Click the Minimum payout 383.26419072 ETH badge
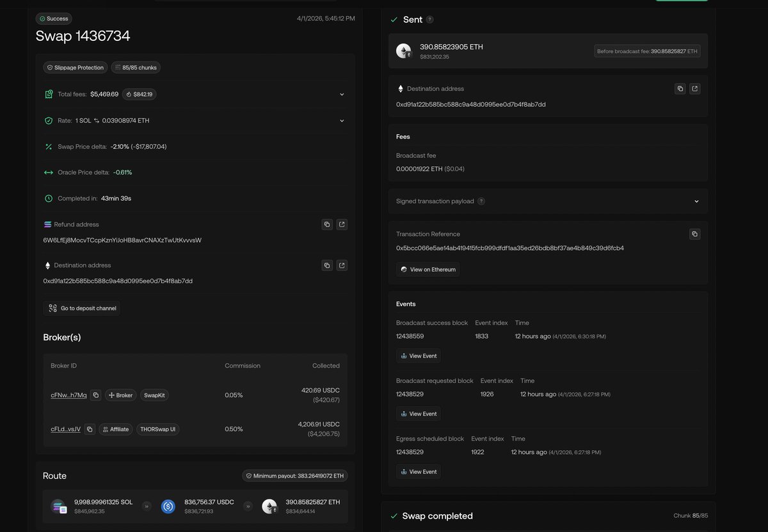 tap(295, 476)
